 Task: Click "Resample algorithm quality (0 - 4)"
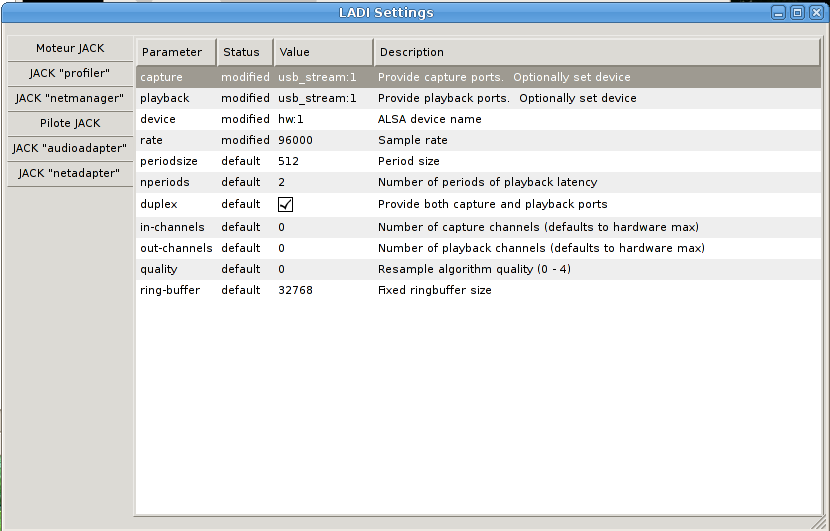[x=474, y=269]
